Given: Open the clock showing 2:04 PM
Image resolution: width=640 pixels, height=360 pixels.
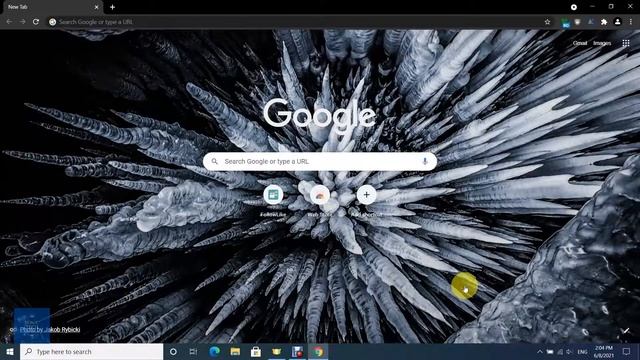Looking at the screenshot, I should pos(604,351).
